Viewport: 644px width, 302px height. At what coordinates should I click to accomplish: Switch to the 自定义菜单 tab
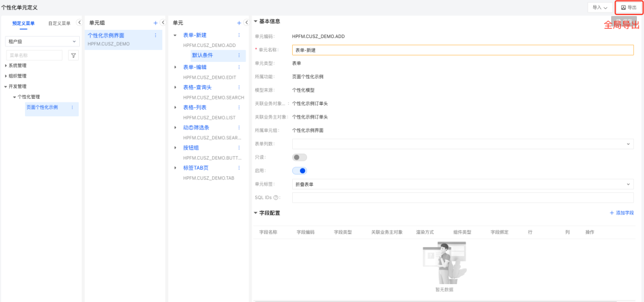click(x=59, y=23)
